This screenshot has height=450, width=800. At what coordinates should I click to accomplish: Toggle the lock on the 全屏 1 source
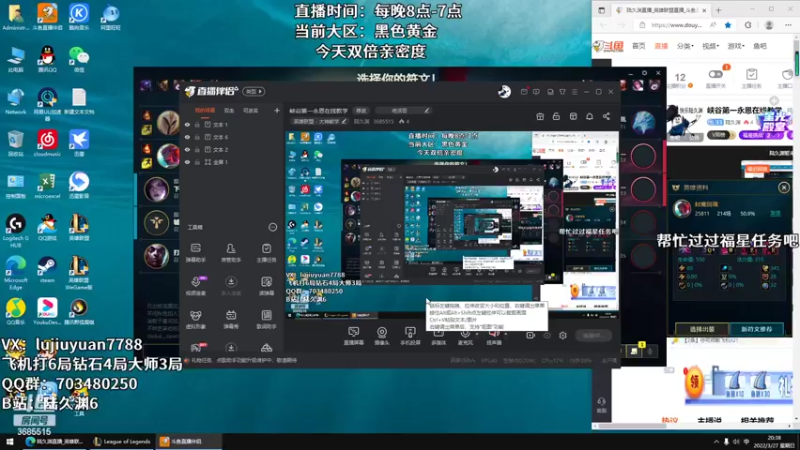197,162
